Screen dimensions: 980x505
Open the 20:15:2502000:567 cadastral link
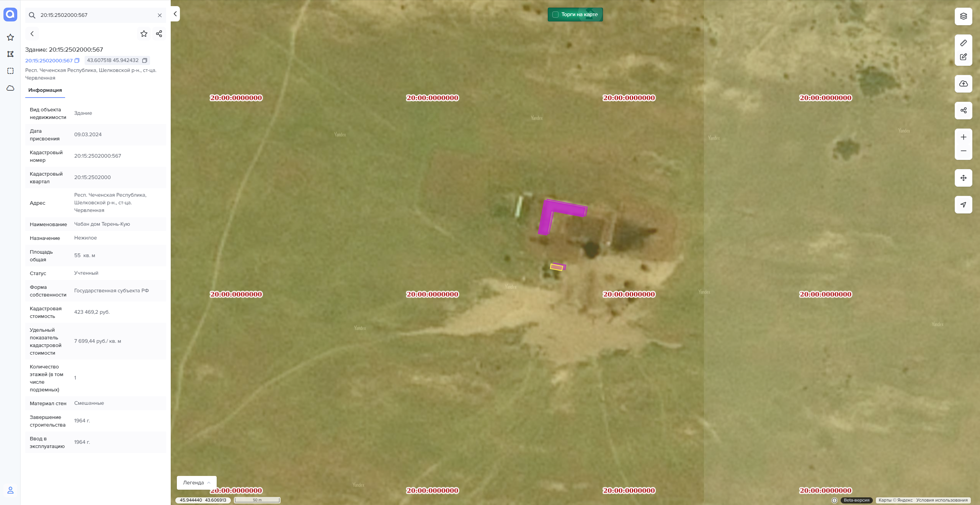49,60
